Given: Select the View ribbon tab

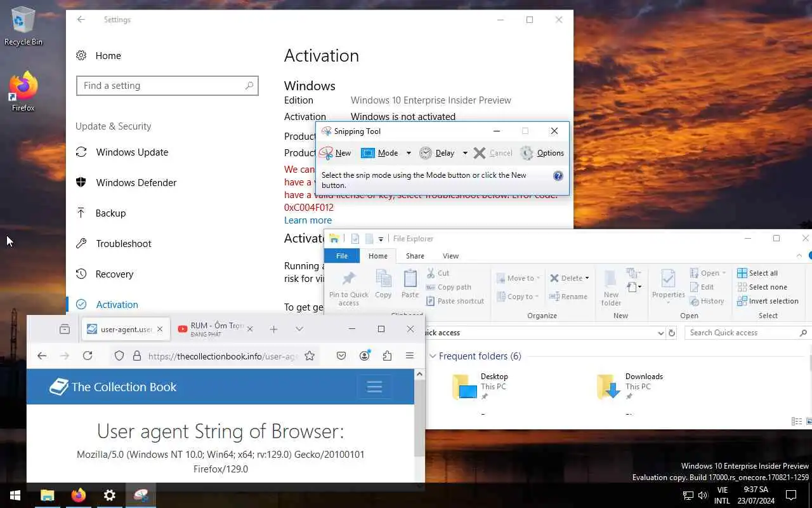Looking at the screenshot, I should 450,256.
